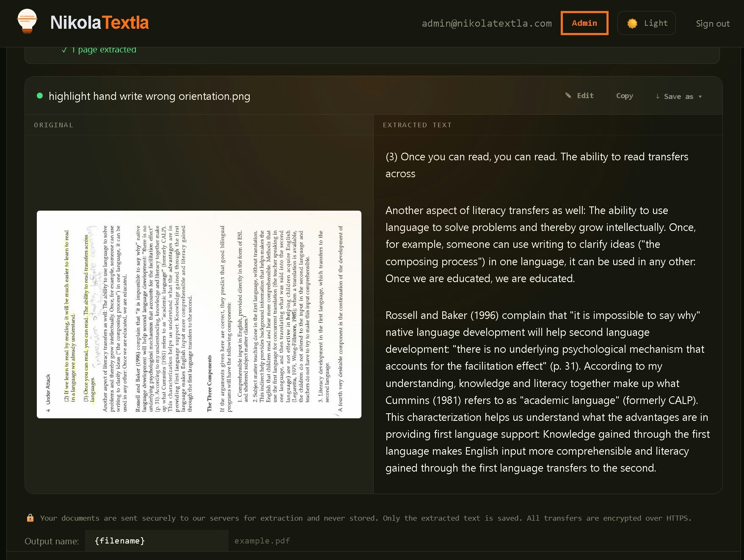744x560 pixels.
Task: Select the ORIGINAL panel tab
Action: click(x=53, y=125)
